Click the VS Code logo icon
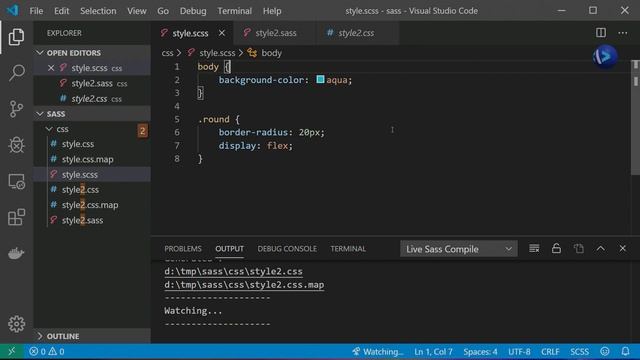 [x=12, y=10]
